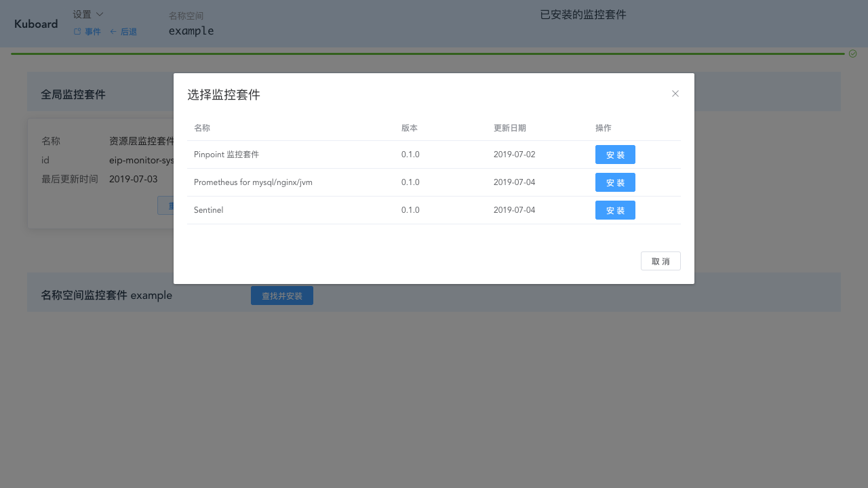This screenshot has height=488, width=868.
Task: Close the 选择监控套件 dialog with the X
Action: [x=675, y=94]
